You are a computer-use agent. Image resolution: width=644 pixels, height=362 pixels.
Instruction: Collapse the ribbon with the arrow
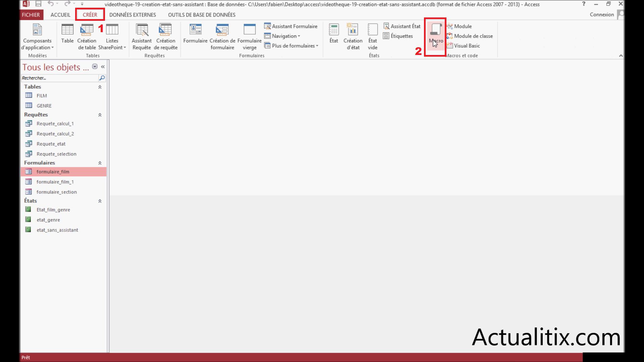621,56
